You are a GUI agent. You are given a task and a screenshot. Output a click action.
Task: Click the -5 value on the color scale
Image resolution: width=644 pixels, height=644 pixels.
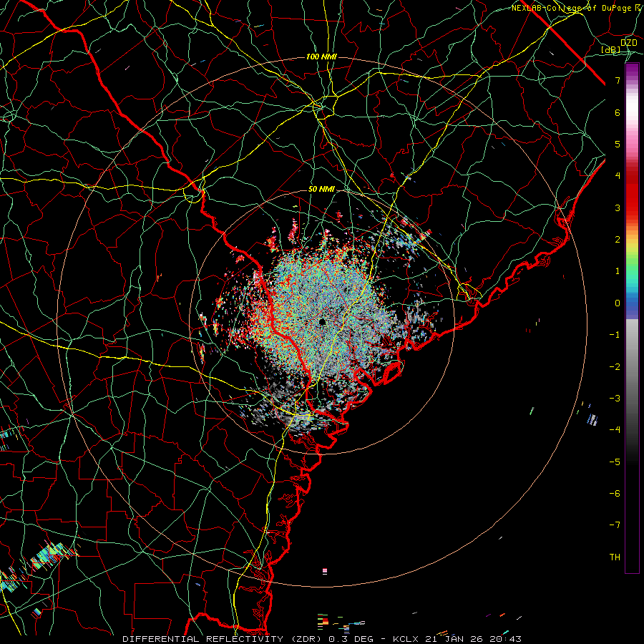pyautogui.click(x=615, y=462)
